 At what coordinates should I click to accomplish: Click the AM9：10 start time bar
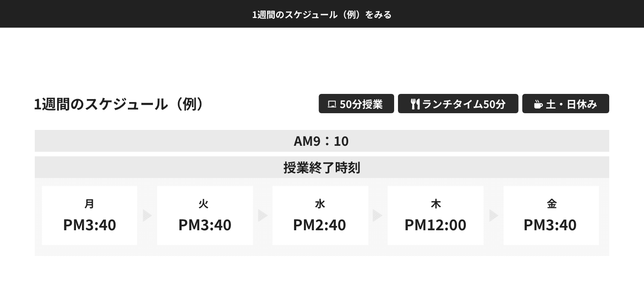pos(322,141)
